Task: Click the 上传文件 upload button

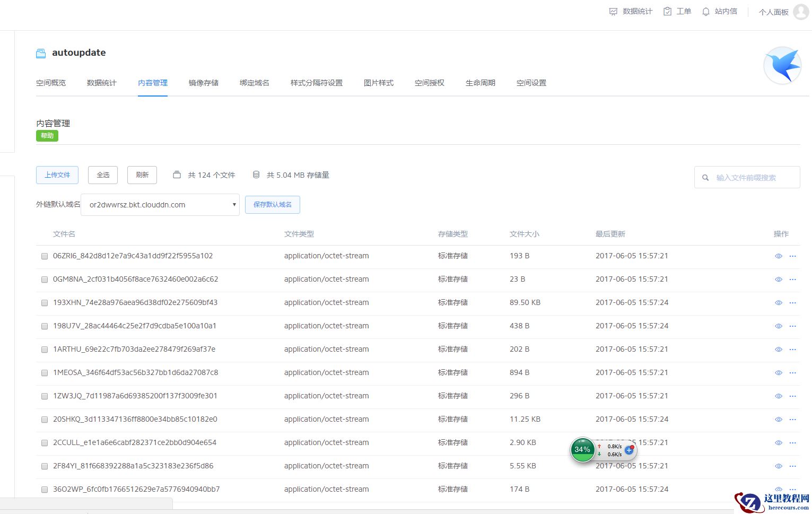Action: tap(57, 175)
